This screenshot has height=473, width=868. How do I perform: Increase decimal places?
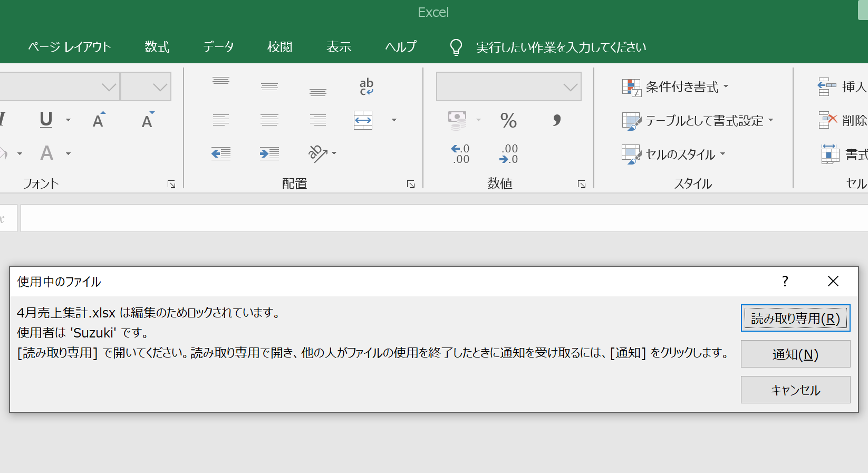coord(460,153)
